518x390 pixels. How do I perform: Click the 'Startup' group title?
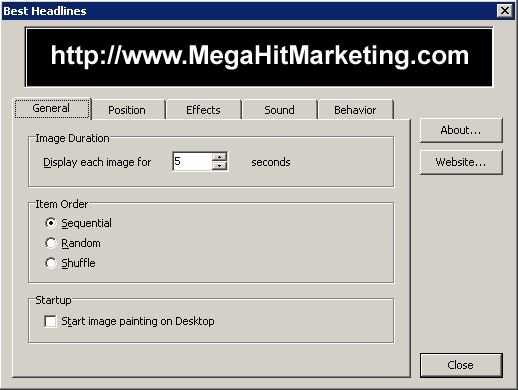pyautogui.click(x=53, y=300)
